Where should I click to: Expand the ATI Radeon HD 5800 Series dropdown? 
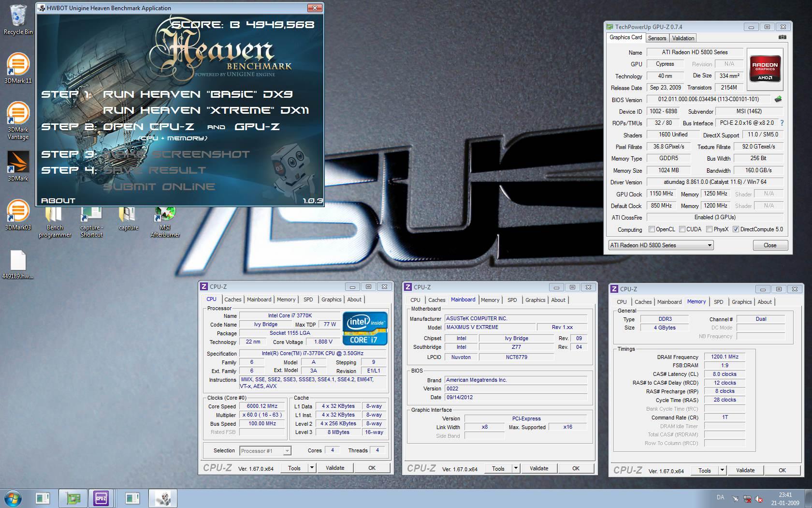(661, 245)
